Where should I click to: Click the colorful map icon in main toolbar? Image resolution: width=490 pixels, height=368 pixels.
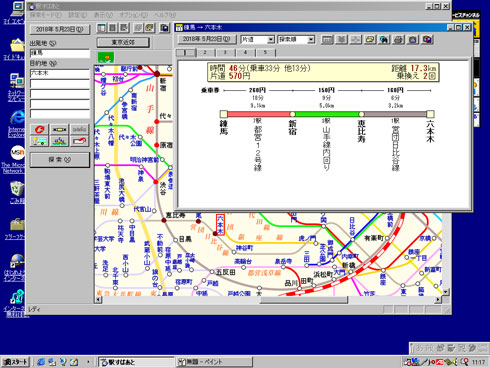pyautogui.click(x=149, y=28)
